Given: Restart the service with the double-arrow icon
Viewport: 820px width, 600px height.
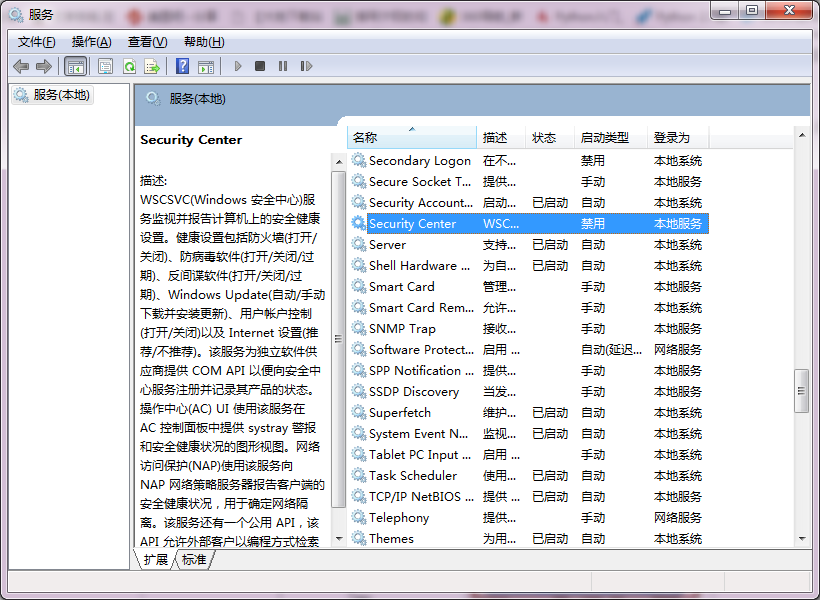Looking at the screenshot, I should pyautogui.click(x=307, y=66).
